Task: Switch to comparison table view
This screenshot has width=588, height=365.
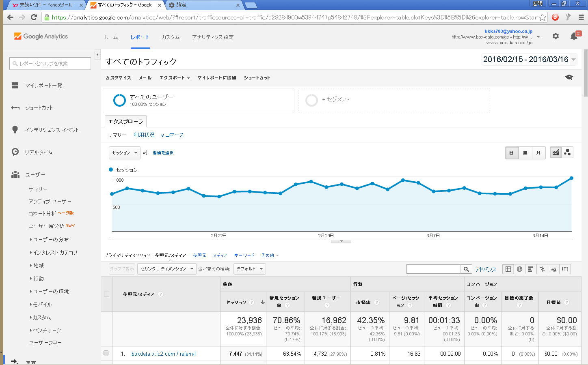Action: tap(542, 269)
